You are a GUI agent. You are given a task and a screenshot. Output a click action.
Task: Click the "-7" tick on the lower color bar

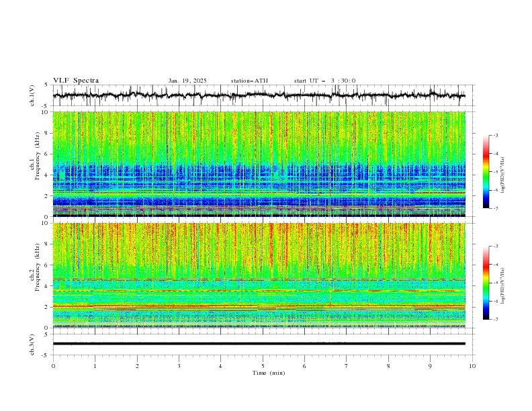496,320
